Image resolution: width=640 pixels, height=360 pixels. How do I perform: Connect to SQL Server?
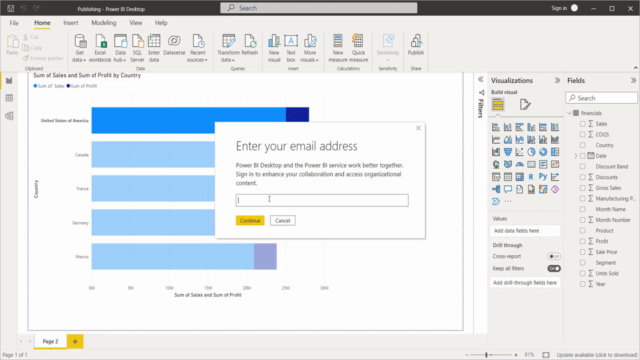(137, 48)
